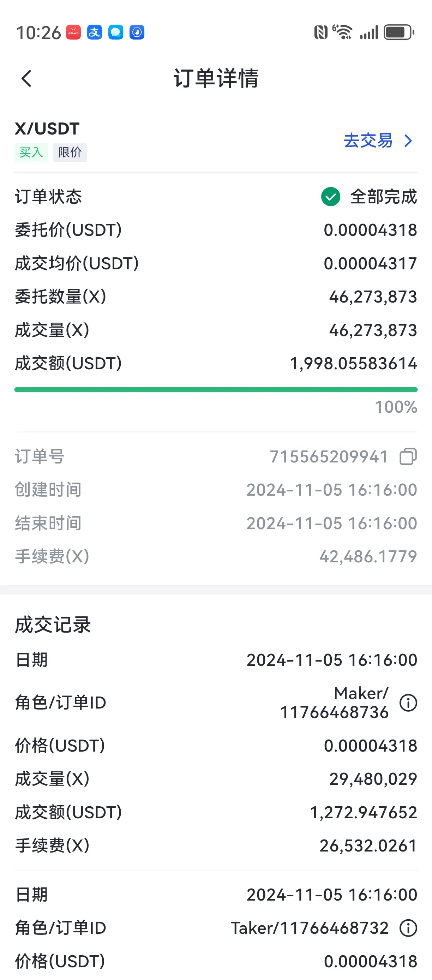Tap green 100% fill progress bar
The image size is (432, 980).
[216, 390]
